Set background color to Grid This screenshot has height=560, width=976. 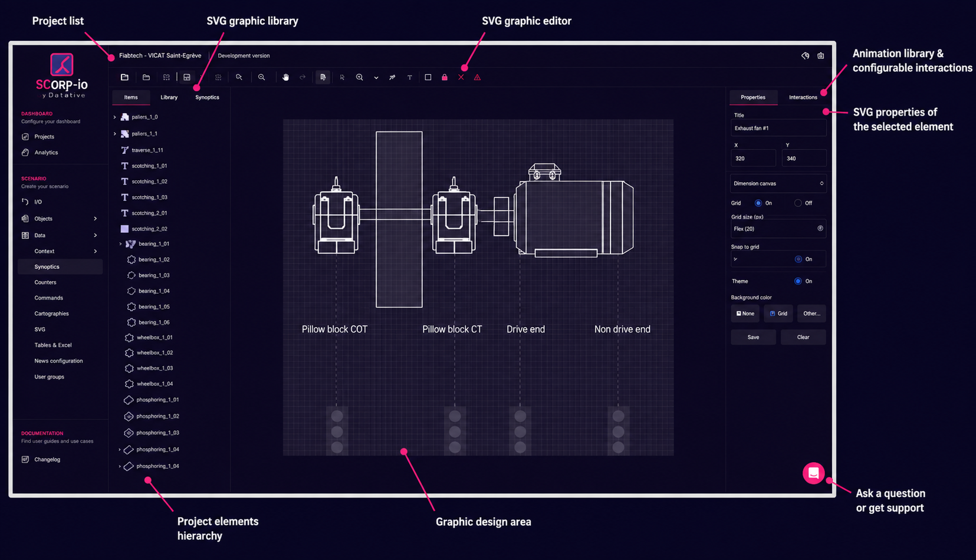pos(778,314)
